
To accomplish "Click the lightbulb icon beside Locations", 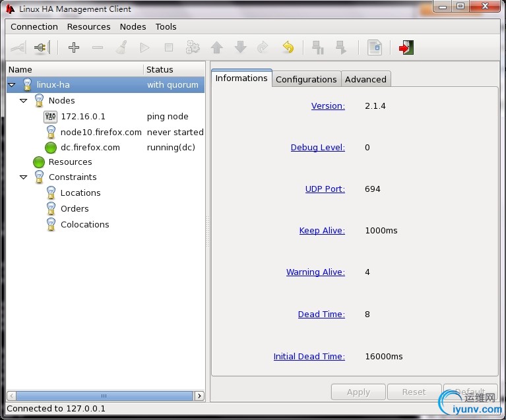I will (51, 193).
